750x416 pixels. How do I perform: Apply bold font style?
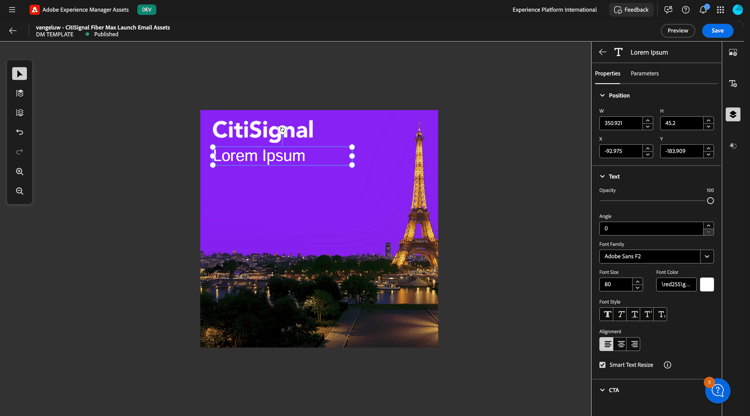tap(607, 314)
